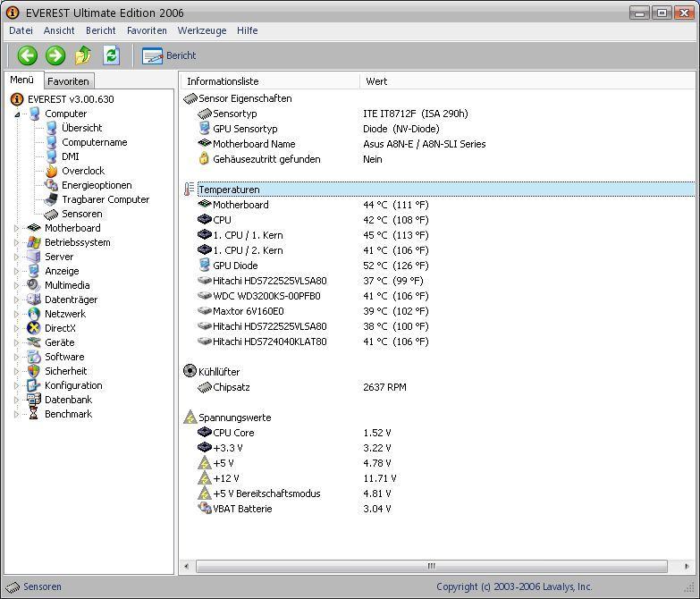Open the Bericht menu in menu bar

pyautogui.click(x=100, y=30)
